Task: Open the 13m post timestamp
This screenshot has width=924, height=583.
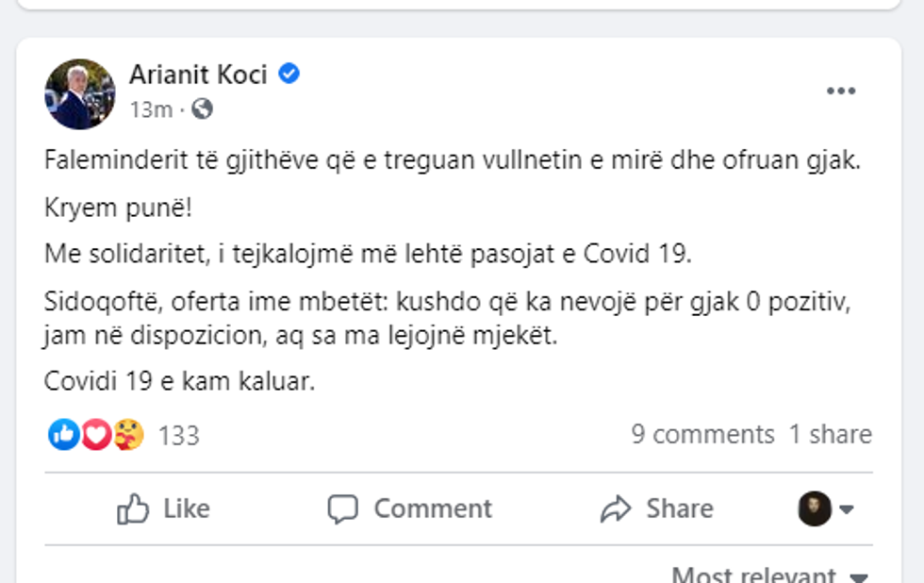Action: coord(151,110)
